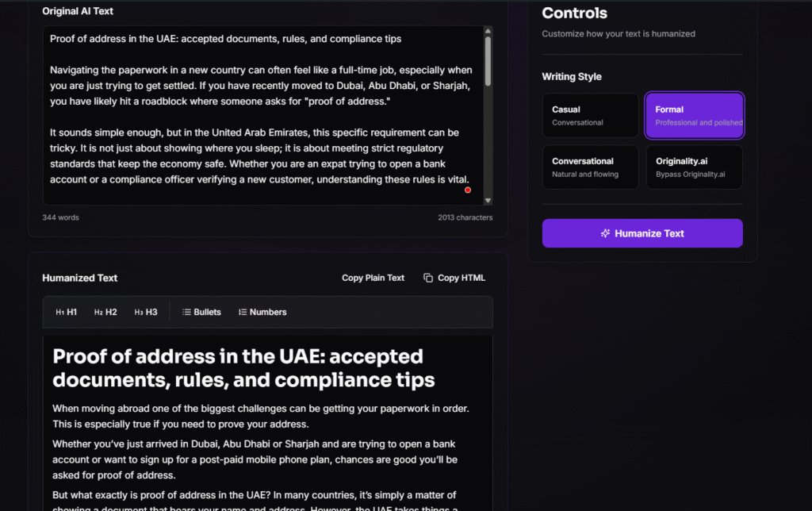
Task: Click the sparkle Humanize Text button
Action: click(x=642, y=233)
